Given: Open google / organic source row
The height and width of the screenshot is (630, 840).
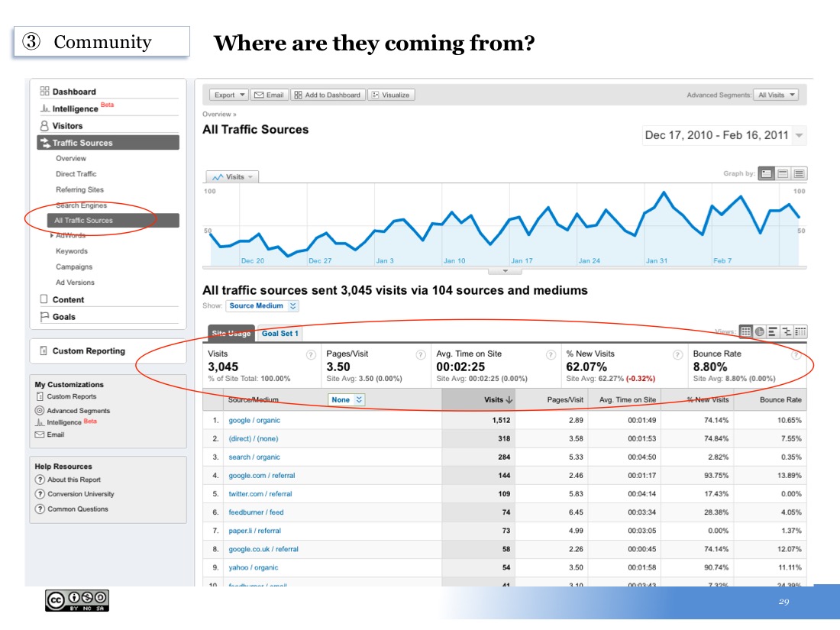Looking at the screenshot, I should pyautogui.click(x=254, y=421).
